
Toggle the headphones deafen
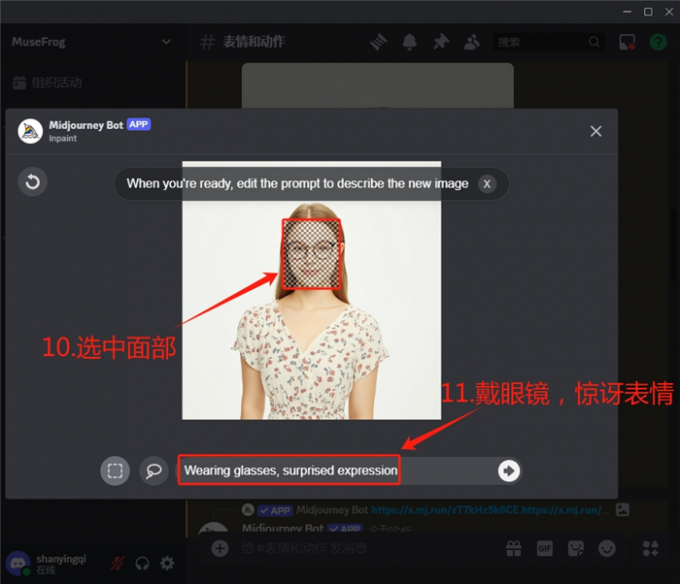(142, 563)
